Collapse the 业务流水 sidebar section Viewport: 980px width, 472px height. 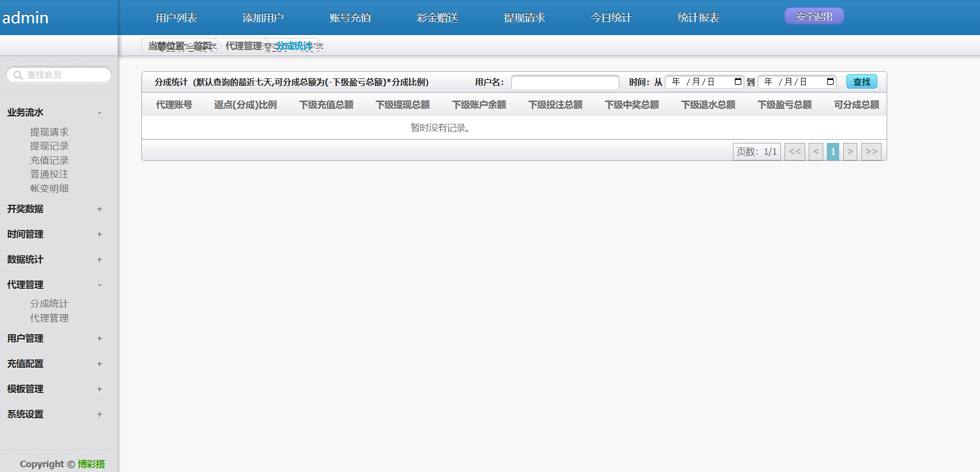(100, 112)
